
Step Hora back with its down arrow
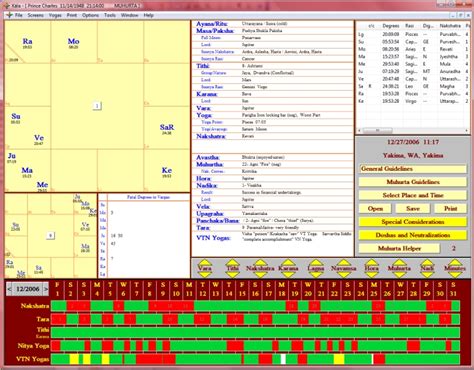click(x=371, y=274)
